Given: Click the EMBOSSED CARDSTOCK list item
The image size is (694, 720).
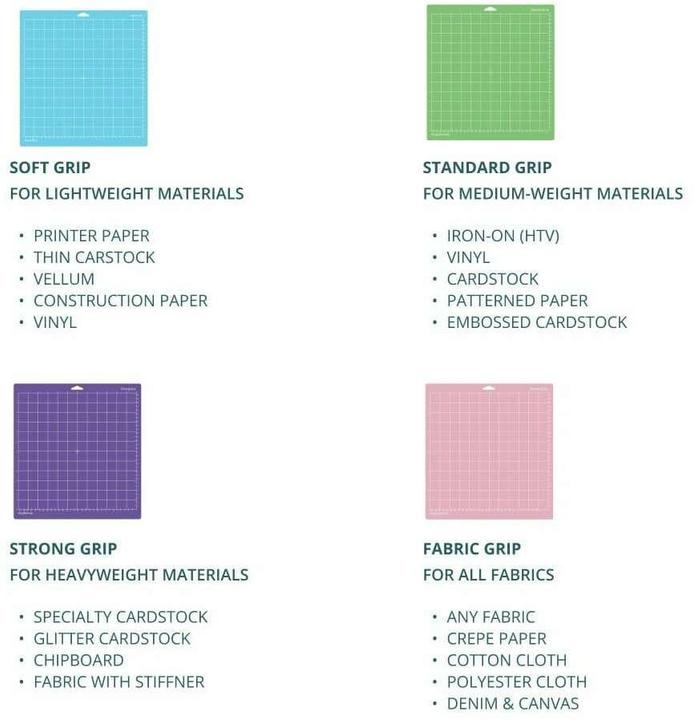Looking at the screenshot, I should (537, 322).
